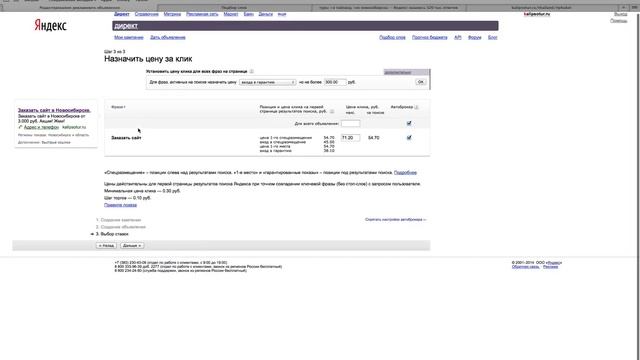Click the help icon next to the phrases heading
640x360 pixels.
(252, 71)
